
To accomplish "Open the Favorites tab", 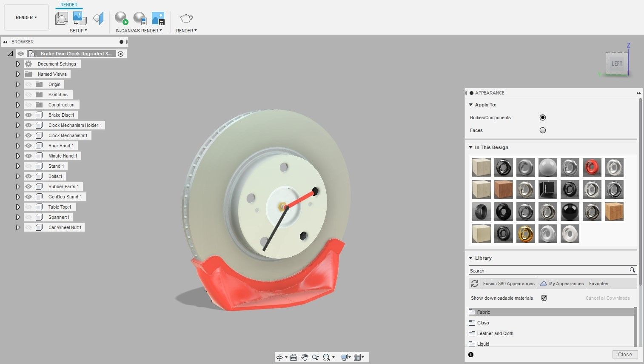I will (x=598, y=284).
